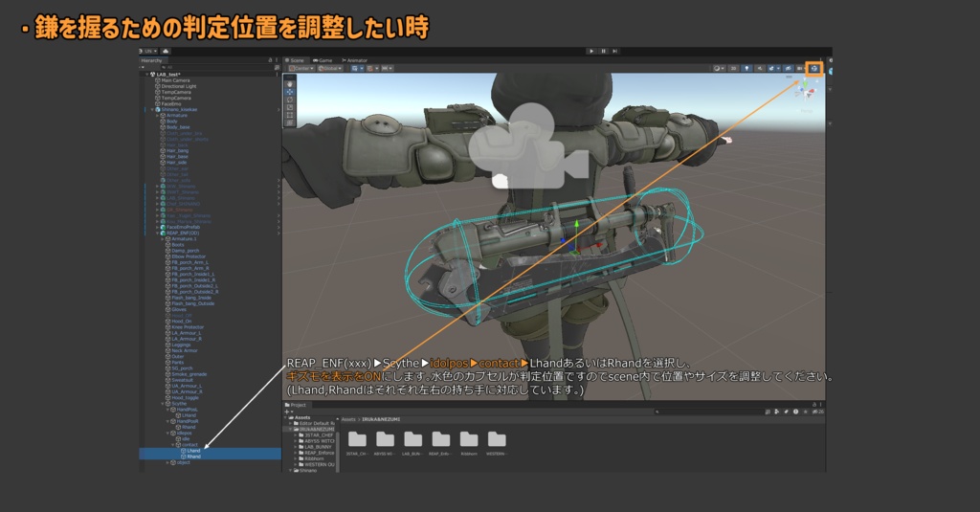The width and height of the screenshot is (980, 512).
Task: Select the Hierarchy tab
Action: pyautogui.click(x=152, y=60)
